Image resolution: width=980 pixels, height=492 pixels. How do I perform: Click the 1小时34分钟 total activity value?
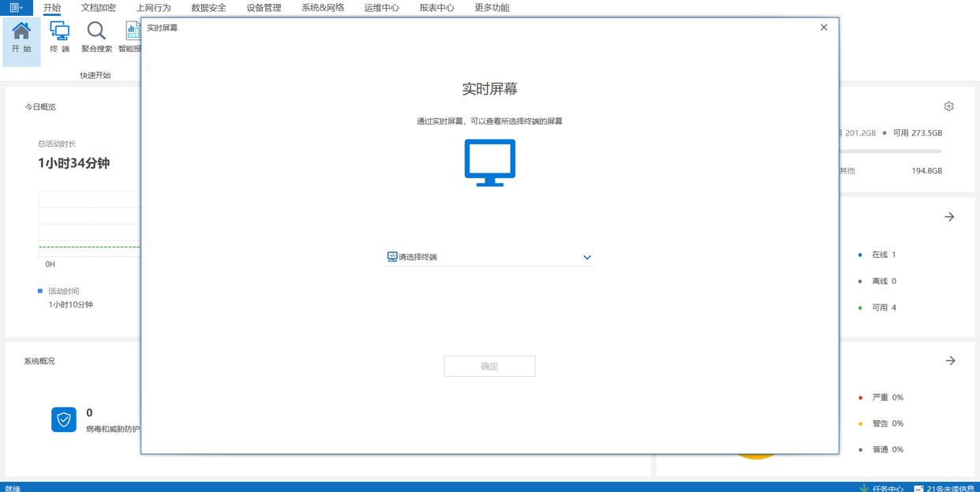pos(73,163)
